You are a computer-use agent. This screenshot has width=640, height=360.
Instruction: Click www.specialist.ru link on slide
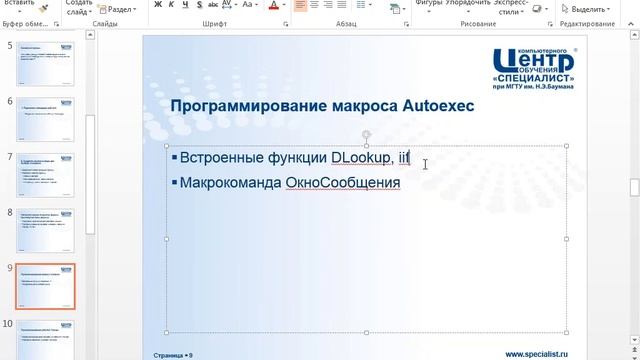coord(536,354)
